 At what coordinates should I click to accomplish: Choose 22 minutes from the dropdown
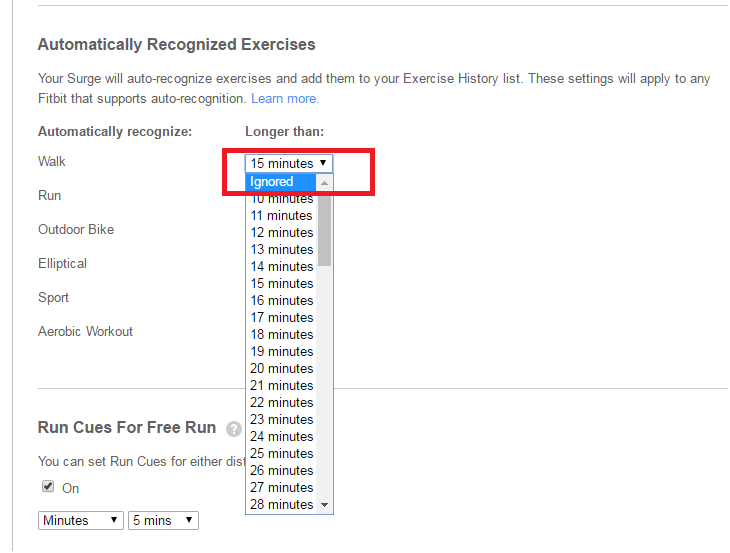pyautogui.click(x=282, y=402)
